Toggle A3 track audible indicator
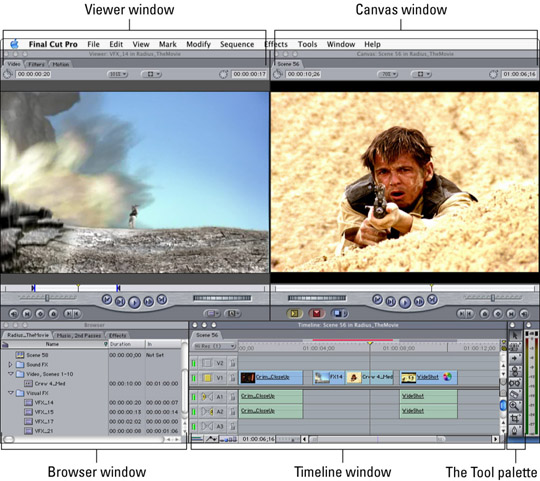Image resolution: width=540 pixels, height=481 pixels. pos(194,426)
